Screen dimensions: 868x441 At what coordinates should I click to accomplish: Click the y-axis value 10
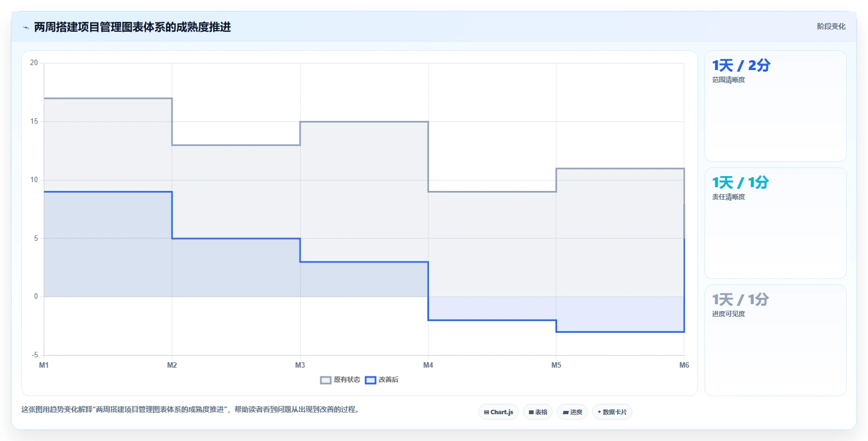34,180
